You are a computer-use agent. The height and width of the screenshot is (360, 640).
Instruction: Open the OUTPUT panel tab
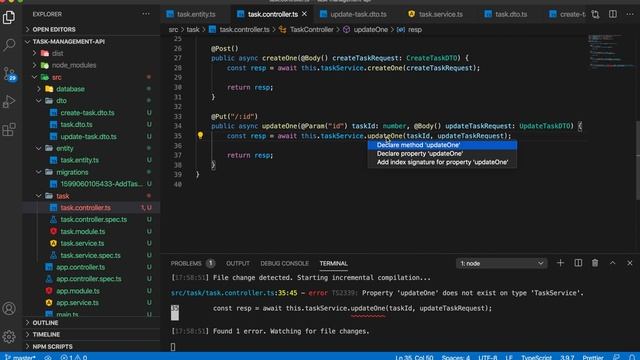point(238,263)
